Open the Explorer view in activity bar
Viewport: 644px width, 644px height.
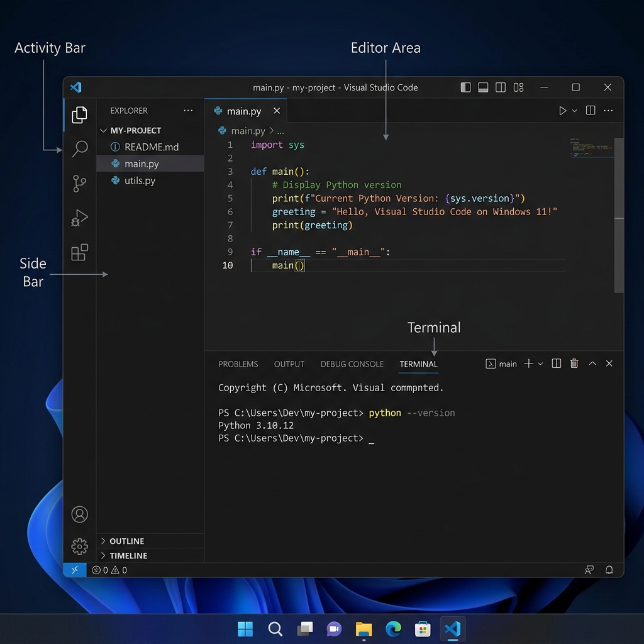[79, 114]
